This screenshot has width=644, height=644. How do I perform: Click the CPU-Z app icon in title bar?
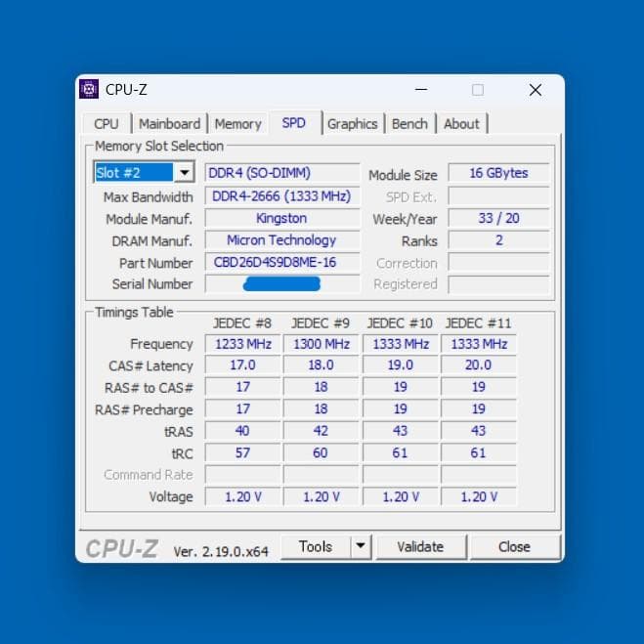click(89, 89)
